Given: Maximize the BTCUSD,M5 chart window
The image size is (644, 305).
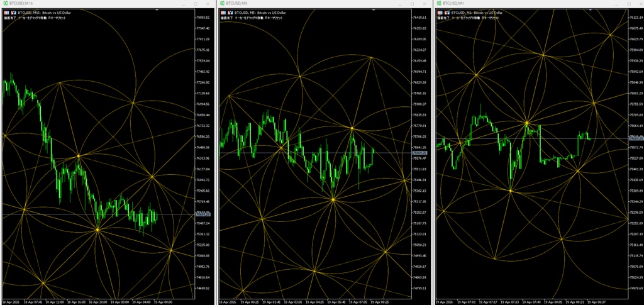Looking at the screenshot, I should point(412,4).
